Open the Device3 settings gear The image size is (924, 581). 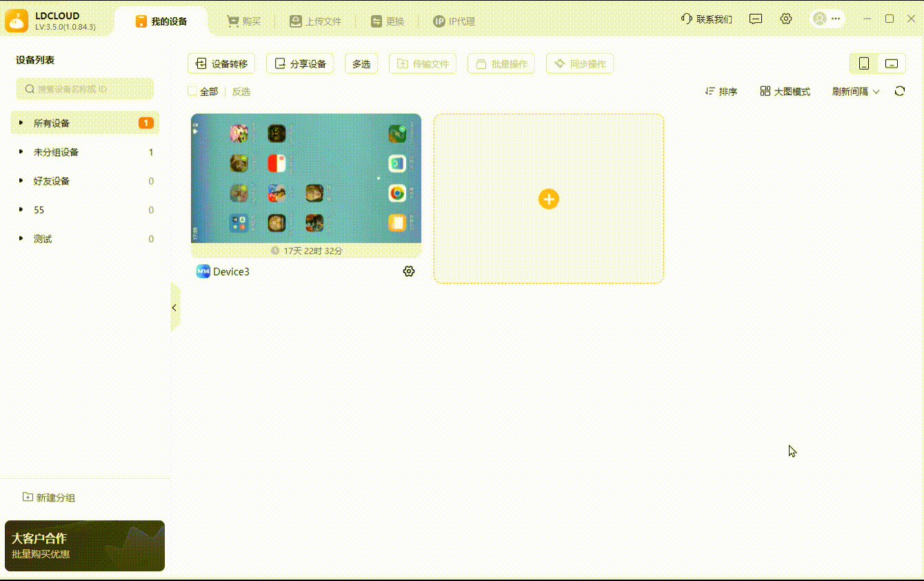tap(409, 271)
